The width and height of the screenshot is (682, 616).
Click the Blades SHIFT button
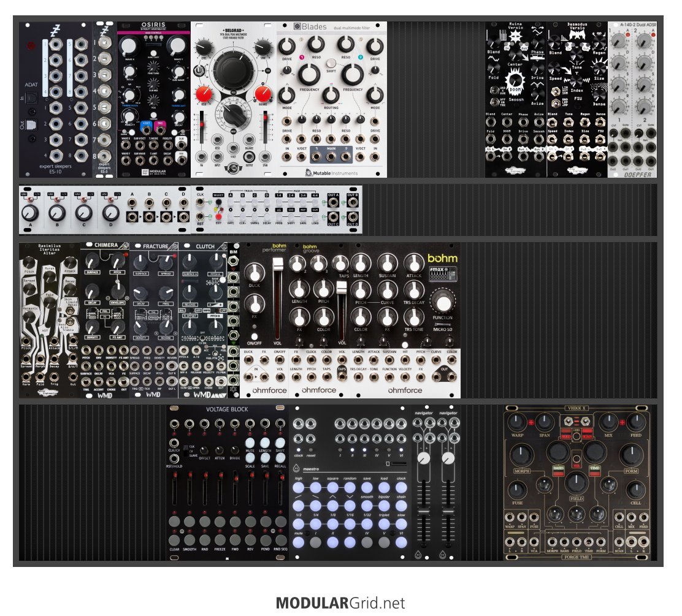331,63
